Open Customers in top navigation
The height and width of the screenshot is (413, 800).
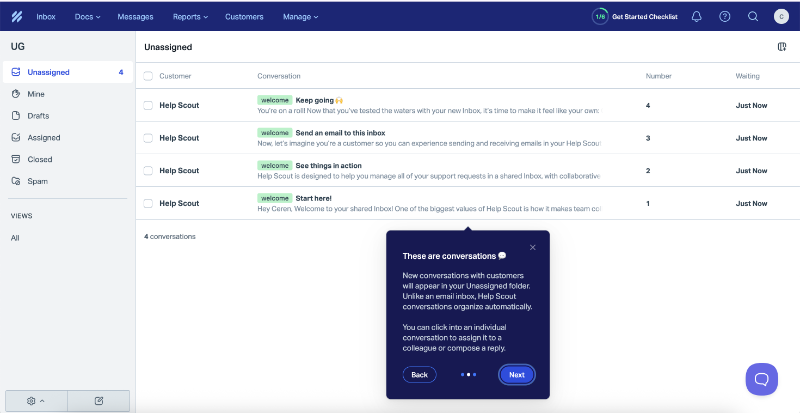click(x=244, y=16)
